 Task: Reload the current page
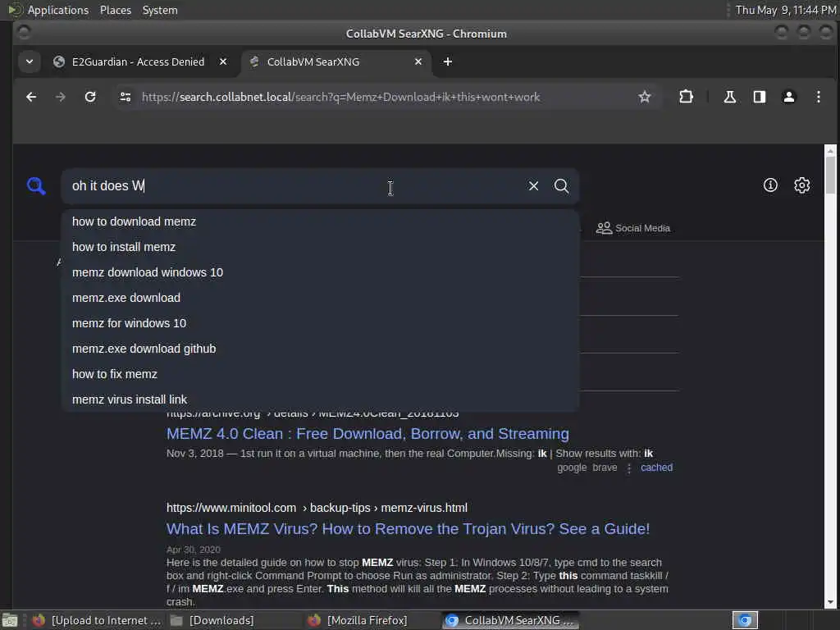pos(90,97)
